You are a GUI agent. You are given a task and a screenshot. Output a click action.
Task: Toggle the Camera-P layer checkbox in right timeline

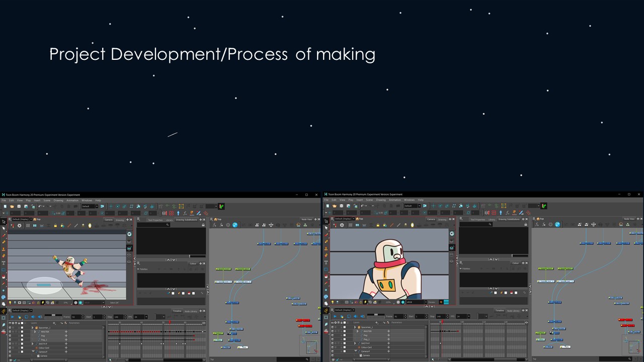(345, 351)
